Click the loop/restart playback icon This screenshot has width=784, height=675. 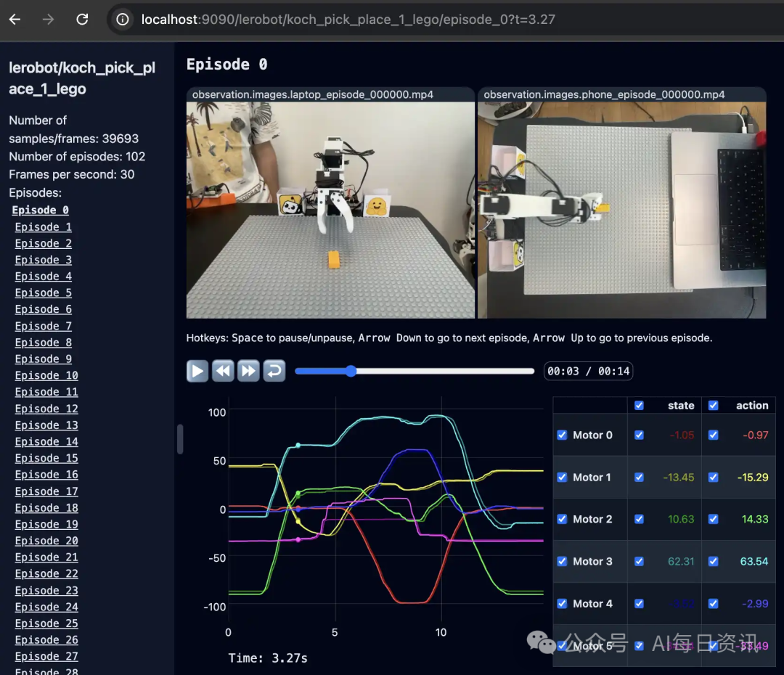[x=274, y=371]
